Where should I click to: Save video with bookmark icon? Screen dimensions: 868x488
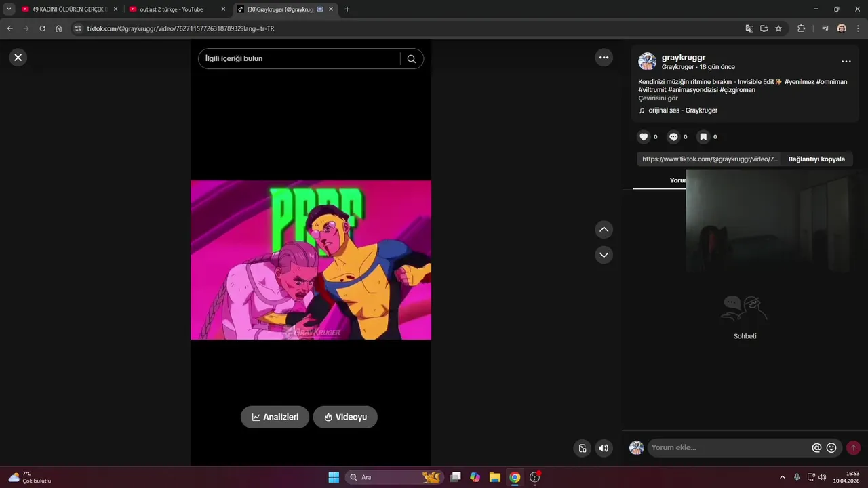tap(703, 137)
